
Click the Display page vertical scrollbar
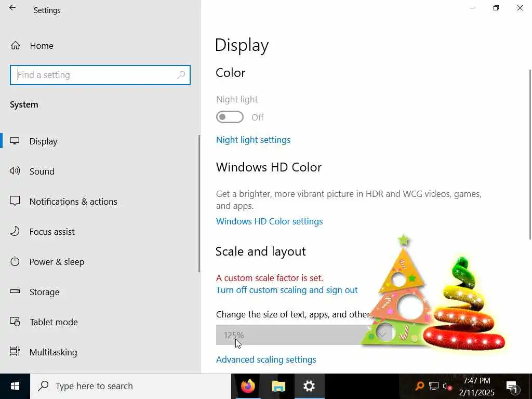pyautogui.click(x=530, y=154)
